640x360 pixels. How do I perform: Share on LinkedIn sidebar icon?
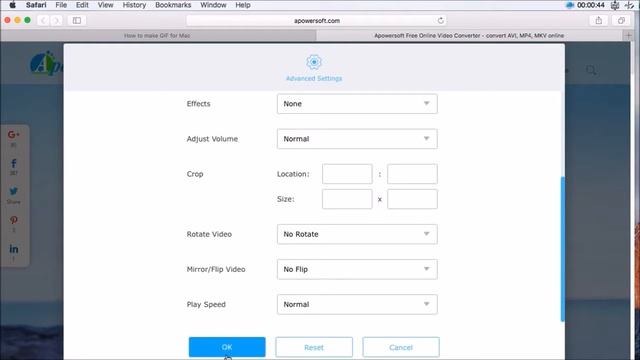point(13,249)
